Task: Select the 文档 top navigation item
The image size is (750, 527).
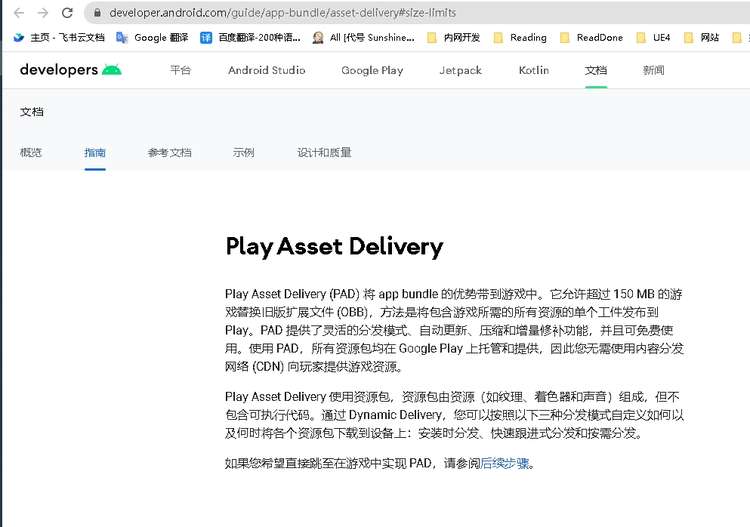Action: pos(596,70)
